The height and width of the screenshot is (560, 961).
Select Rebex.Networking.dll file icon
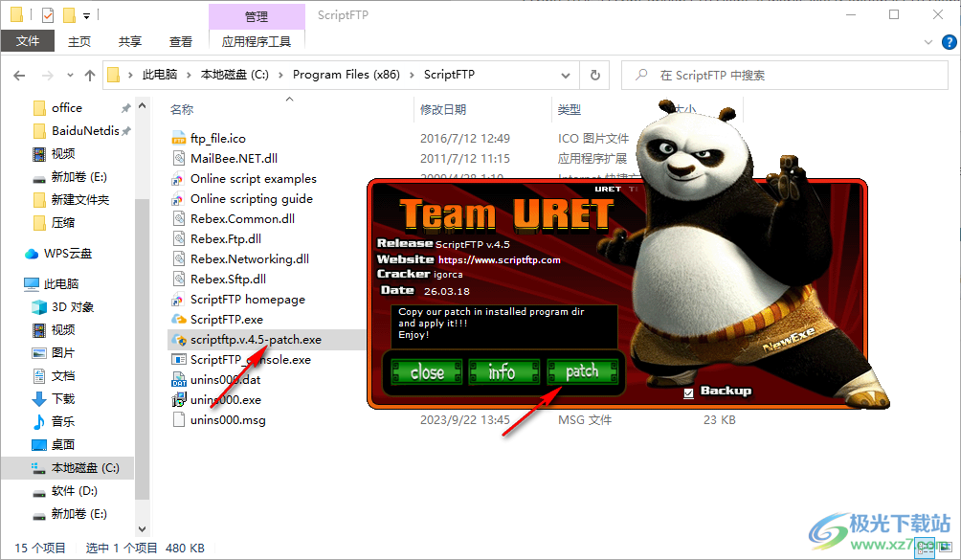[x=178, y=259]
